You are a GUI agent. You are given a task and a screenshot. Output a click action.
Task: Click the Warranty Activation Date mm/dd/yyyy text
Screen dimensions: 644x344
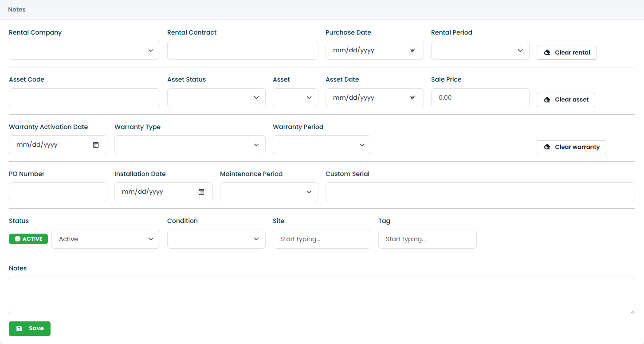[x=37, y=145]
